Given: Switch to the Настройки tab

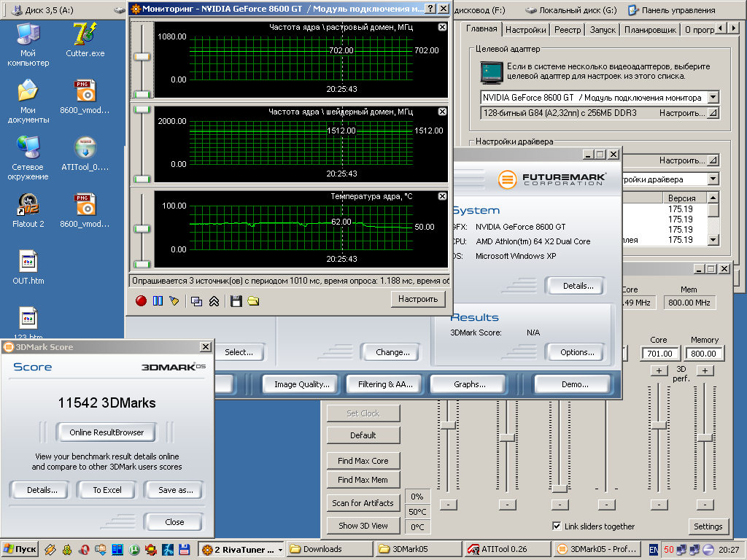Looking at the screenshot, I should (525, 29).
